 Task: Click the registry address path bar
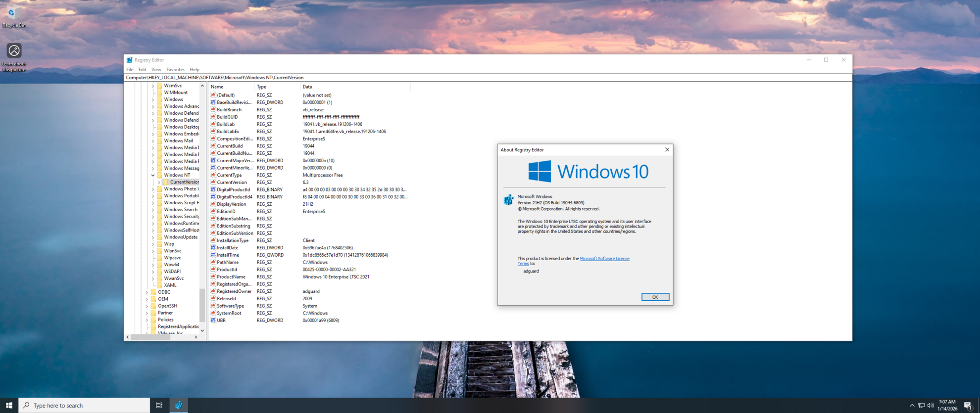point(445,78)
